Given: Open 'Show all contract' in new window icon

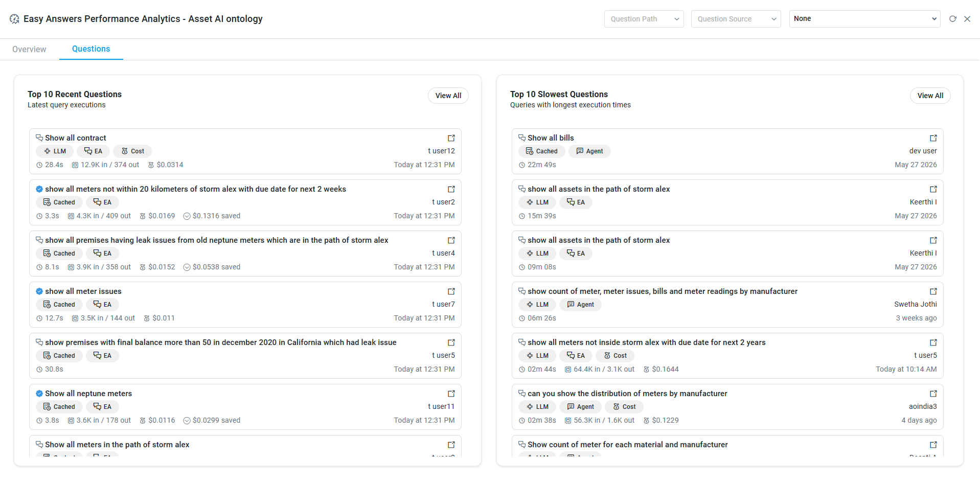Looking at the screenshot, I should point(451,138).
